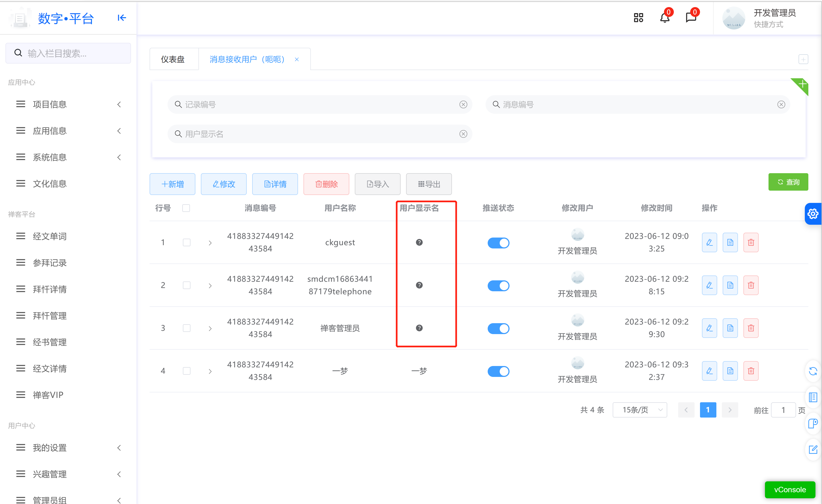Collapse the sidebar with the arrow icon
822x504 pixels.
[x=122, y=18]
